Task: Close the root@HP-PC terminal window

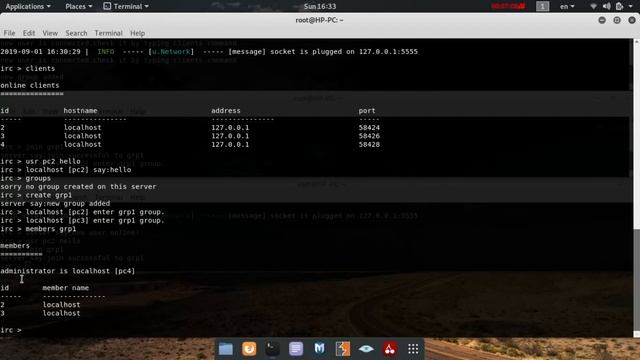Action: [x=632, y=20]
